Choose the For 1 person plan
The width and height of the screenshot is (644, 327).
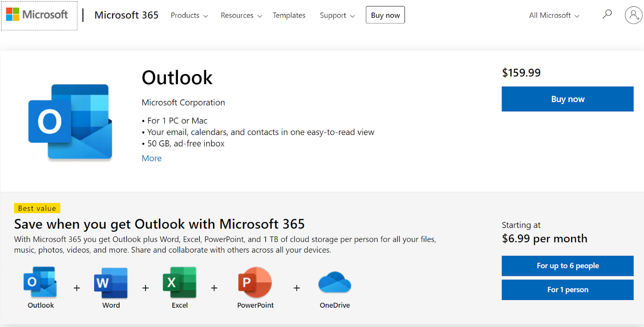pos(568,290)
